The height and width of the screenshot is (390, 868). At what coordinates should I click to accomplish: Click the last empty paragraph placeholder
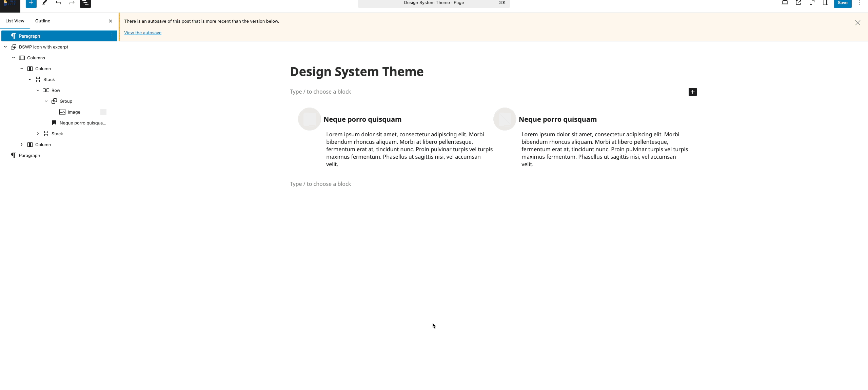pyautogui.click(x=320, y=184)
